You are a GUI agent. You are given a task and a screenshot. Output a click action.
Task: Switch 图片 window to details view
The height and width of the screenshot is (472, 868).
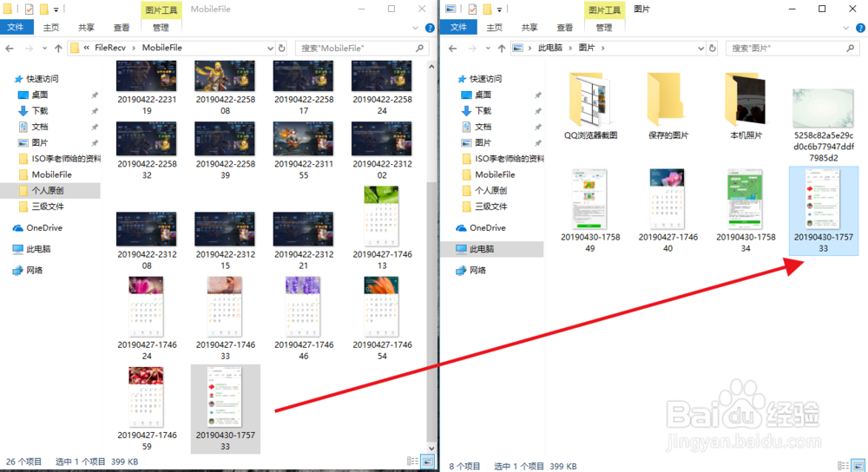pyautogui.click(x=843, y=466)
